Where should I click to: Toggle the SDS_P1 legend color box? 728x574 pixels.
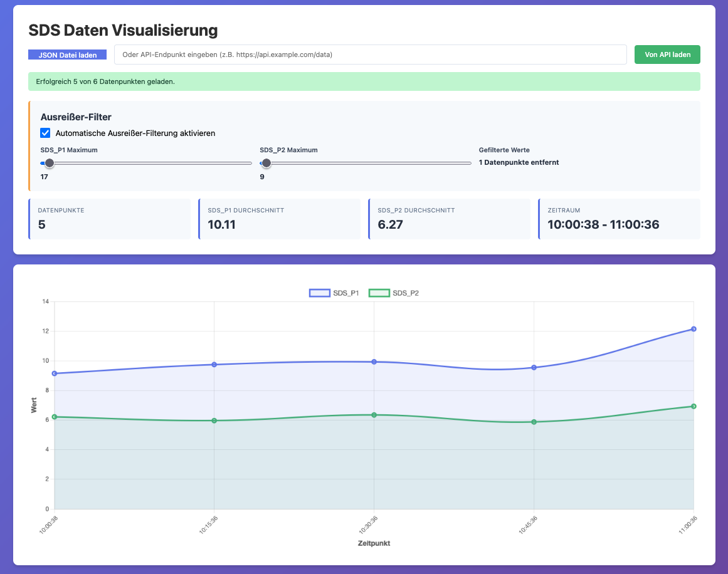tap(320, 293)
